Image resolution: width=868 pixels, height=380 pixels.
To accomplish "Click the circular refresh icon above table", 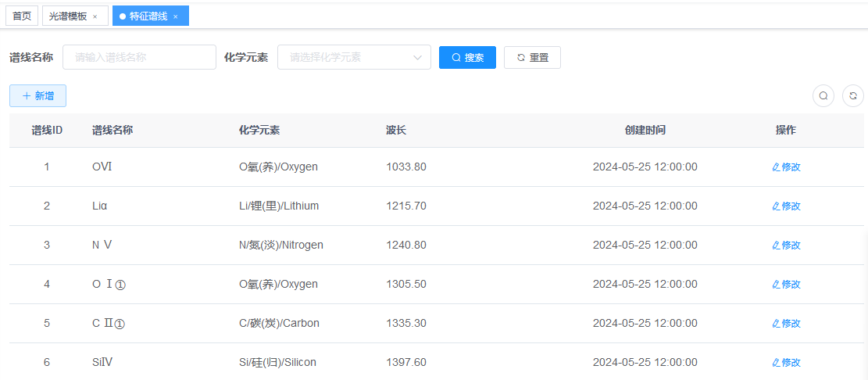I will click(x=853, y=95).
